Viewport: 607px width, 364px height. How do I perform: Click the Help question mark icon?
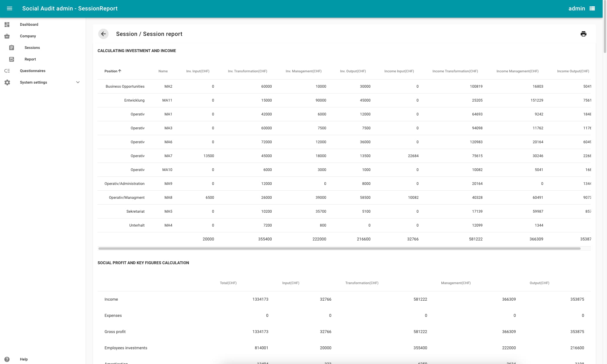(7, 359)
